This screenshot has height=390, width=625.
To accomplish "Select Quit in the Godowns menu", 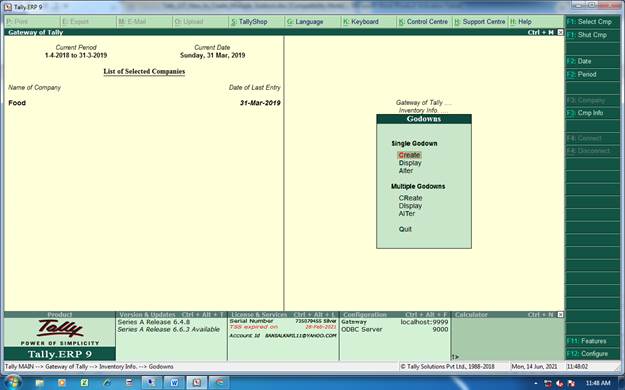I will click(405, 229).
